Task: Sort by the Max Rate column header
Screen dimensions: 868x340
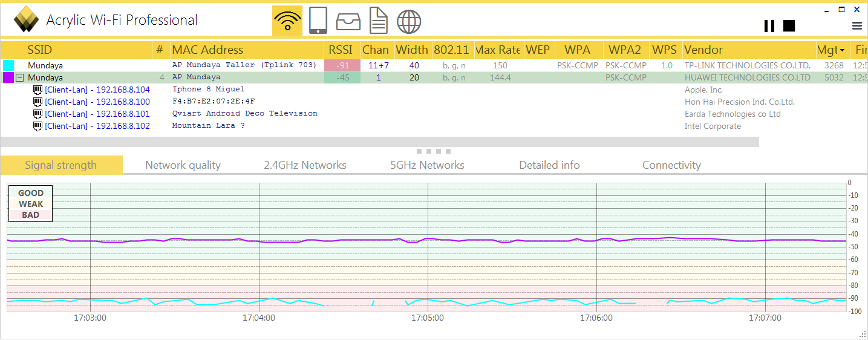Action: coord(498,50)
